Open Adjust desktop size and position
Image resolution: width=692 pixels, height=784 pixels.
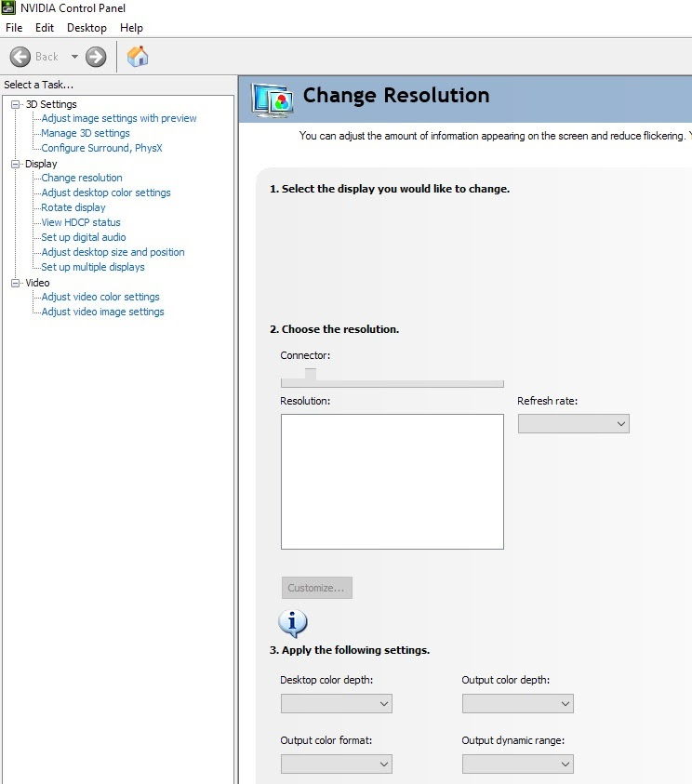113,253
